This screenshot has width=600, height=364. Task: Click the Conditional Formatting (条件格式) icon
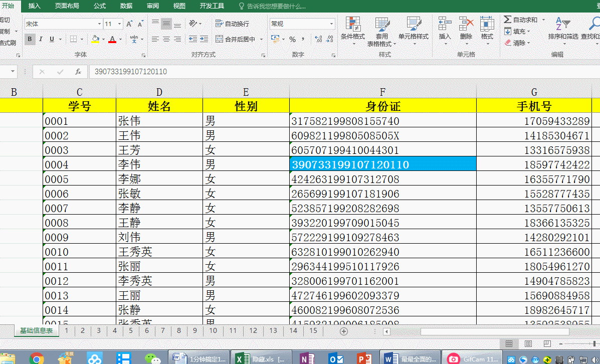pos(352,25)
